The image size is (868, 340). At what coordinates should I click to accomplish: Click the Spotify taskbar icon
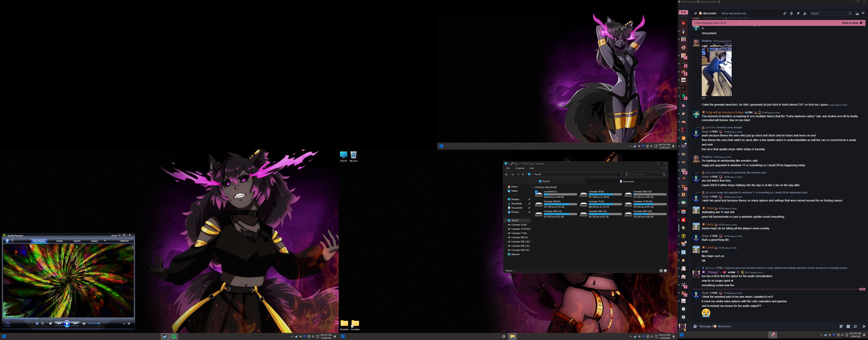pos(174,336)
